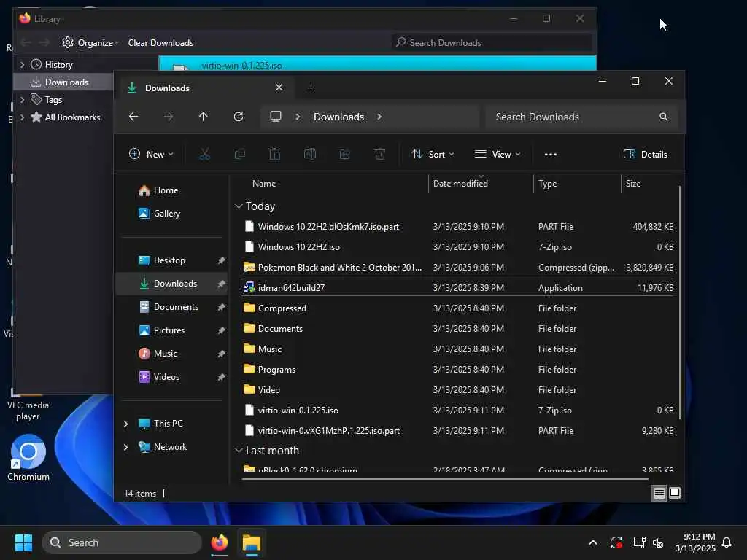The height and width of the screenshot is (560, 747).
Task: Click Library window Search Downloads field
Action: pyautogui.click(x=492, y=43)
